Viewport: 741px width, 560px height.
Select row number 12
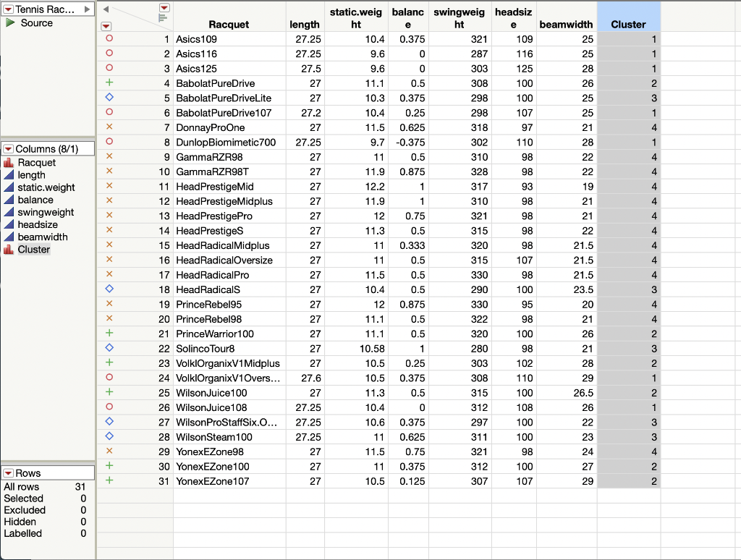click(x=164, y=201)
